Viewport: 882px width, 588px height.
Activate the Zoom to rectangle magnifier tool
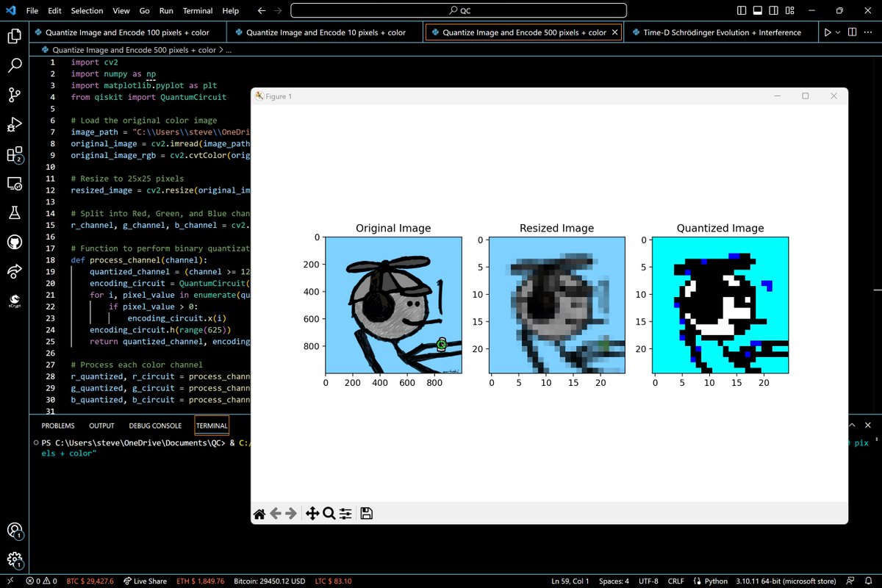pyautogui.click(x=329, y=514)
